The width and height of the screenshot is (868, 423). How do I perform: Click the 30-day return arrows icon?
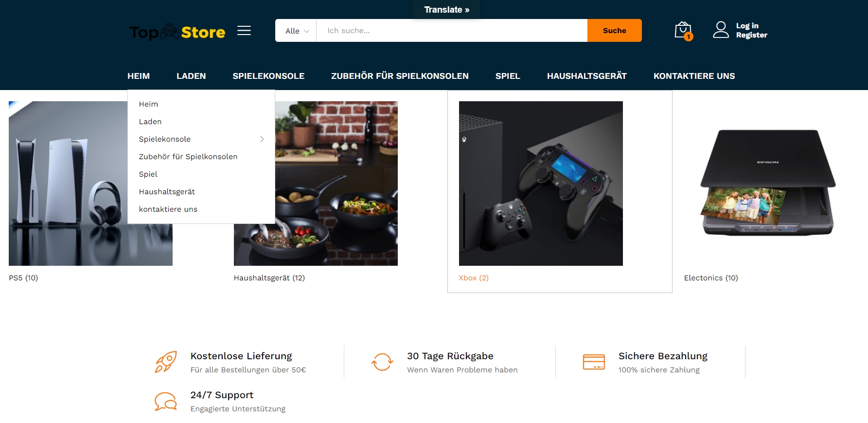coord(382,362)
